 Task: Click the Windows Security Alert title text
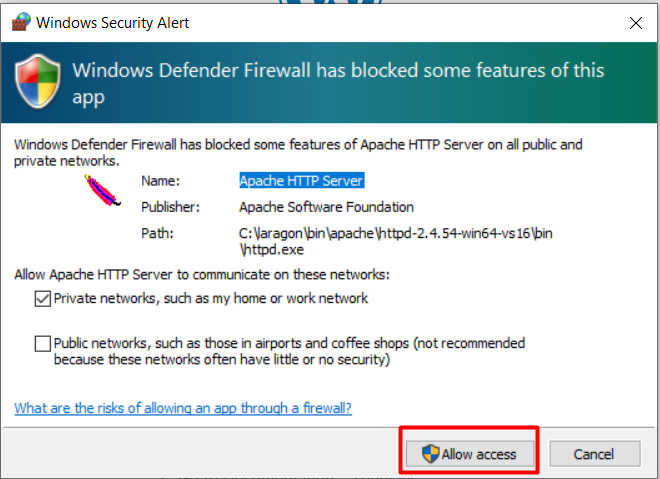coord(112,23)
